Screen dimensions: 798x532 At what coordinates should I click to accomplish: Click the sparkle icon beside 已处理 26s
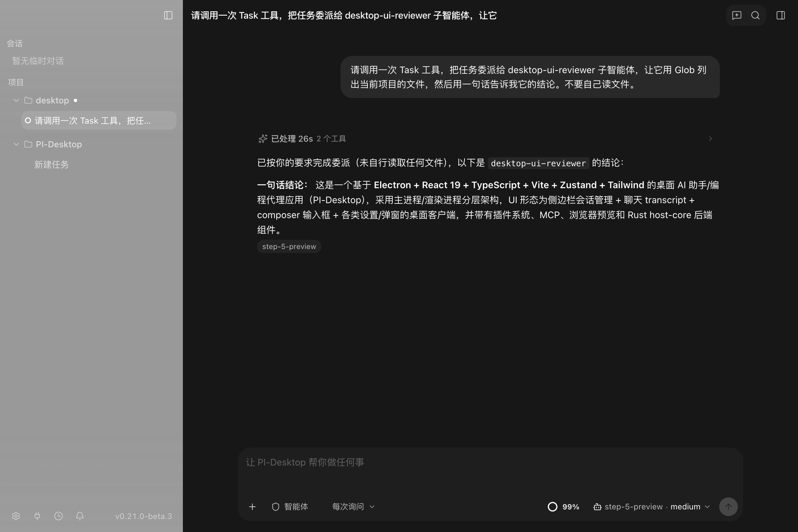pyautogui.click(x=263, y=139)
